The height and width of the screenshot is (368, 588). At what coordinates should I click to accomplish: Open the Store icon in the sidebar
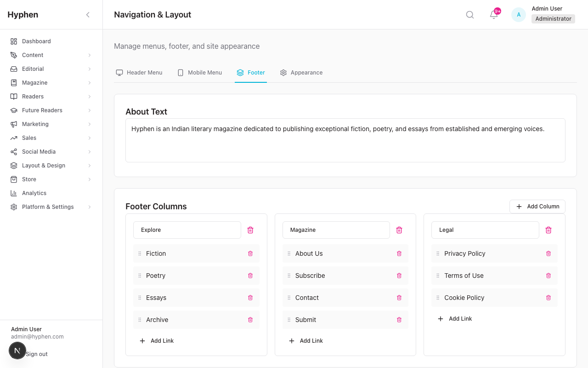[x=14, y=179]
